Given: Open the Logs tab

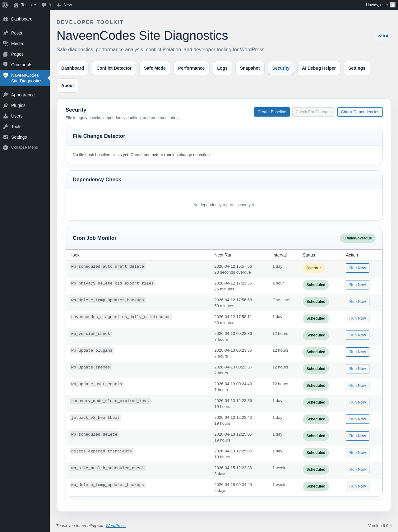Looking at the screenshot, I should click(x=222, y=68).
